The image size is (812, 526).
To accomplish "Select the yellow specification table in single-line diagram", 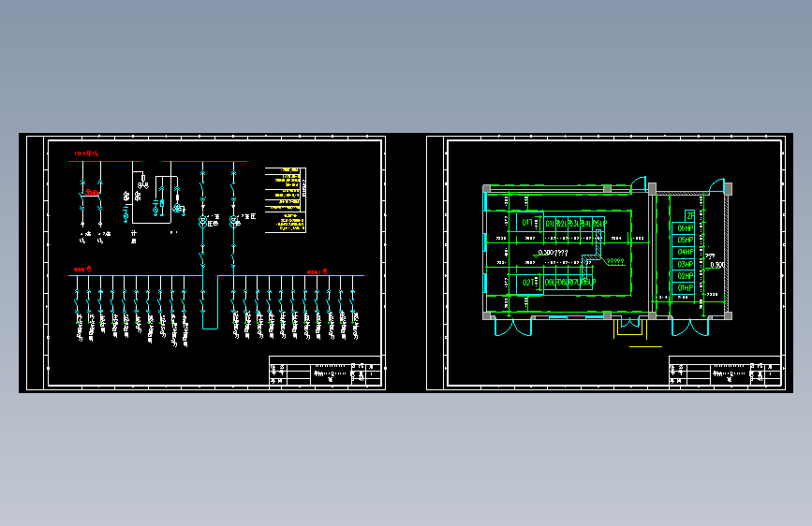I will point(286,200).
